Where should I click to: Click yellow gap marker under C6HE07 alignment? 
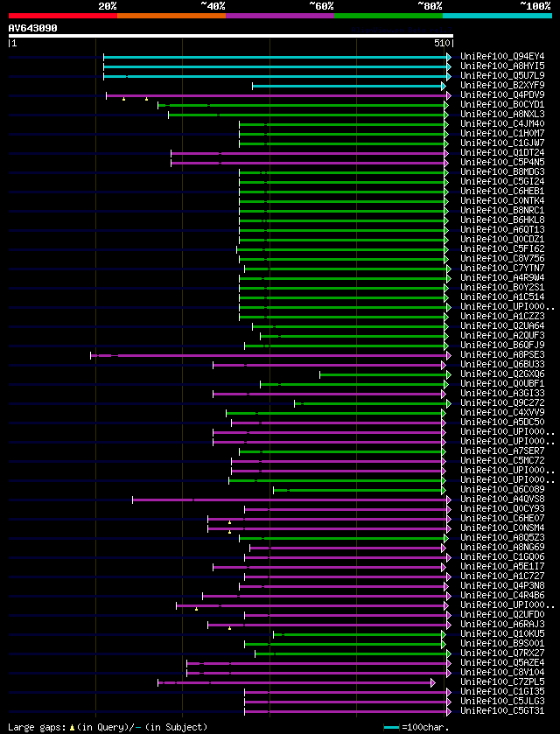click(x=229, y=522)
